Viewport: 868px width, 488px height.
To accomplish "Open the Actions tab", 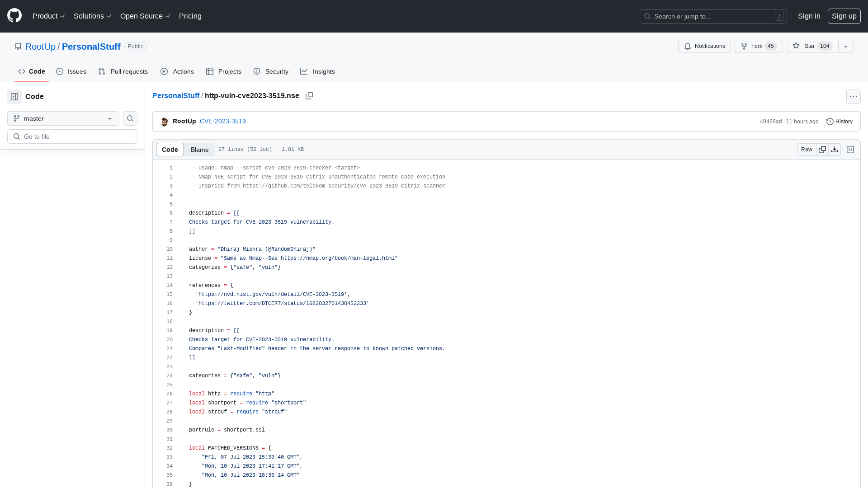I will 177,71.
